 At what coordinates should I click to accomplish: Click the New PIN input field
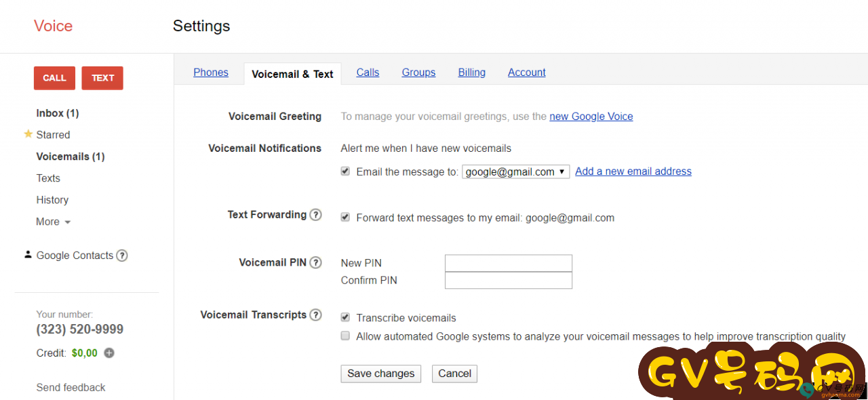pos(509,263)
